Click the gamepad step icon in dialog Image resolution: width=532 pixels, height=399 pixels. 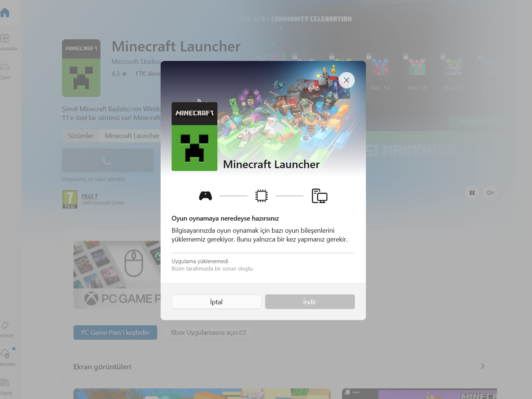pos(205,196)
